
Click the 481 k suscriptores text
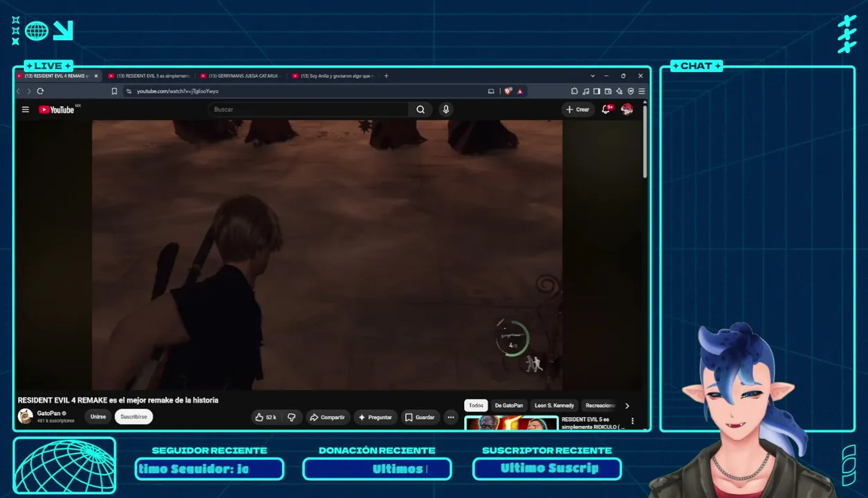pyautogui.click(x=55, y=421)
